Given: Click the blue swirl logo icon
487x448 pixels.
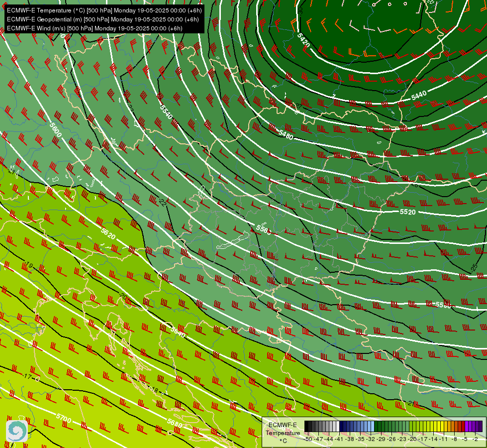Looking at the screenshot, I should [17, 431].
